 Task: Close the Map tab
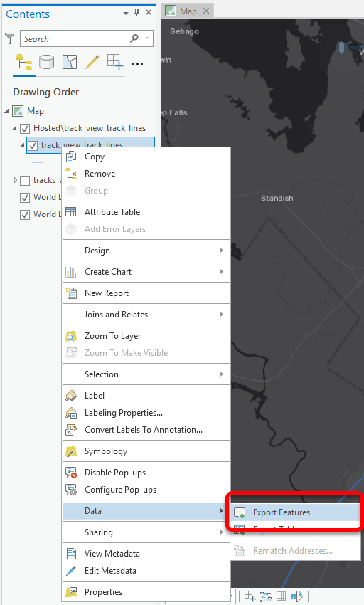(206, 11)
